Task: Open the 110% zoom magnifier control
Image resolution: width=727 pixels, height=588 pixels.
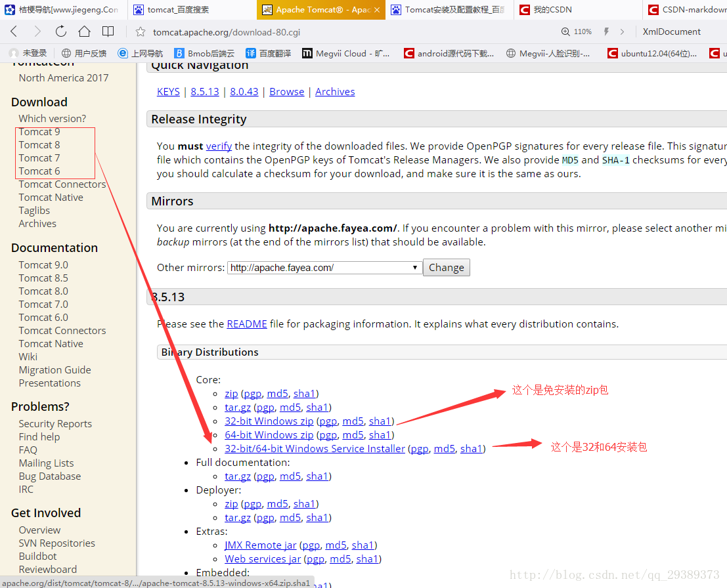Action: (x=577, y=31)
